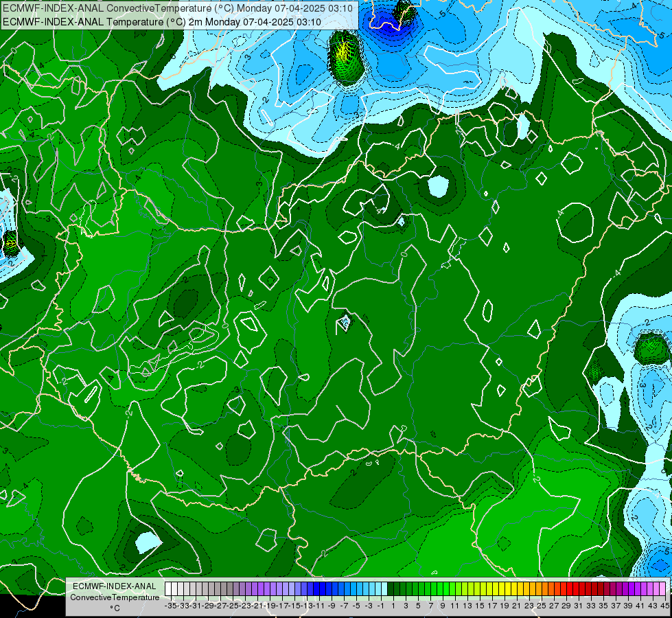The width and height of the screenshot is (672, 618).
Task: Click the 35 legend scale value
Action: click(x=603, y=606)
